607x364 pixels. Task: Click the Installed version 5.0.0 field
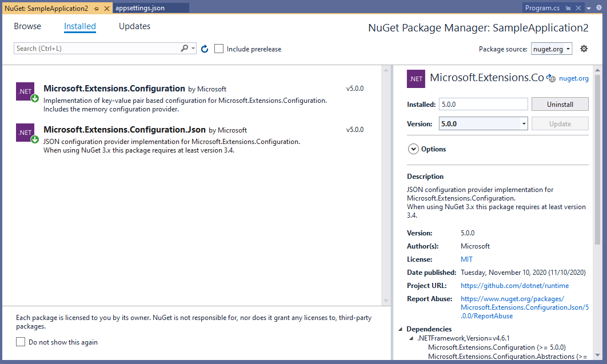click(x=483, y=105)
